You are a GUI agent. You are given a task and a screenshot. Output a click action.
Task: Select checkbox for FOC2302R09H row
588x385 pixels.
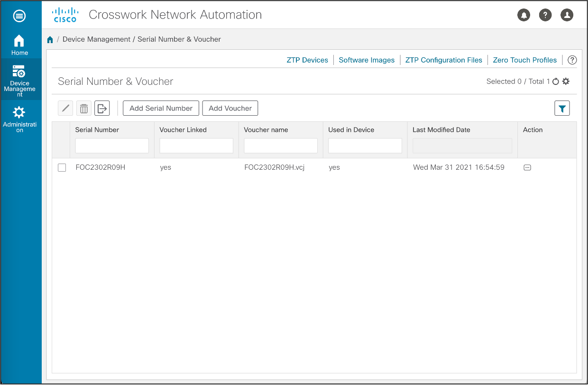tap(62, 167)
